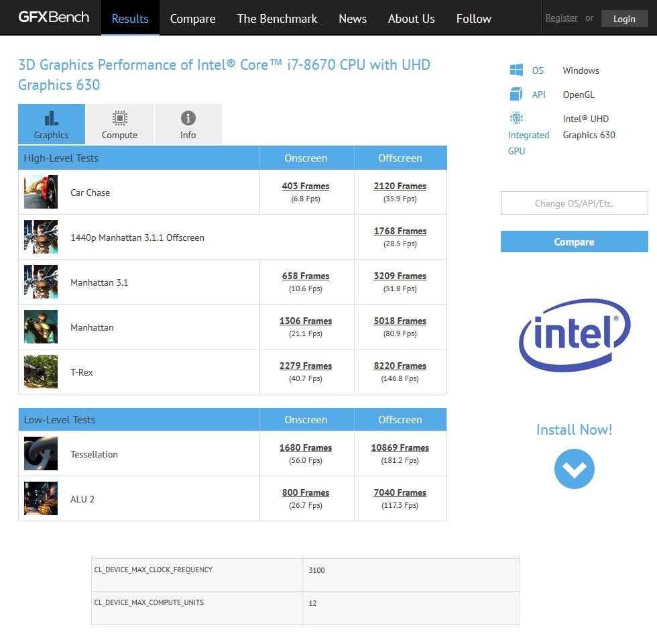Open Manhattan onscreen 1306 Frames result

pos(306,321)
